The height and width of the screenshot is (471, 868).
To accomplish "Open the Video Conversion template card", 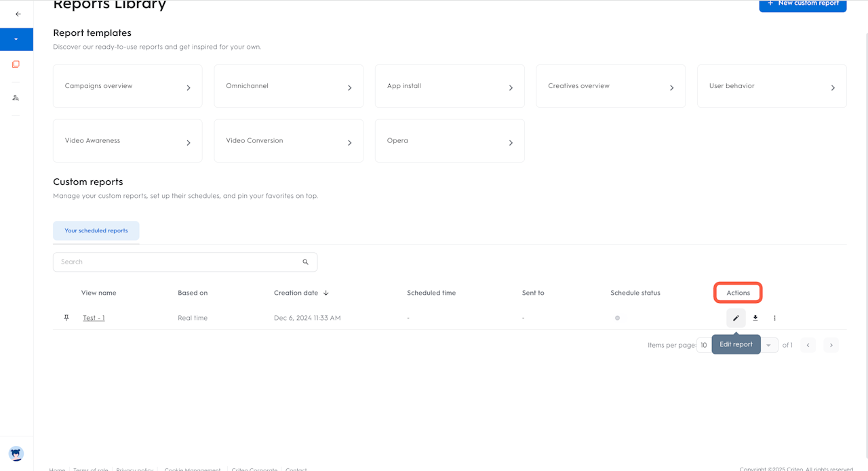I will (288, 141).
